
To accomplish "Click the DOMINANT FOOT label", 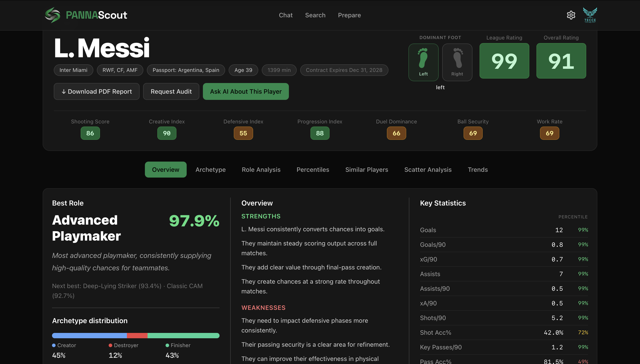I will pyautogui.click(x=440, y=38).
